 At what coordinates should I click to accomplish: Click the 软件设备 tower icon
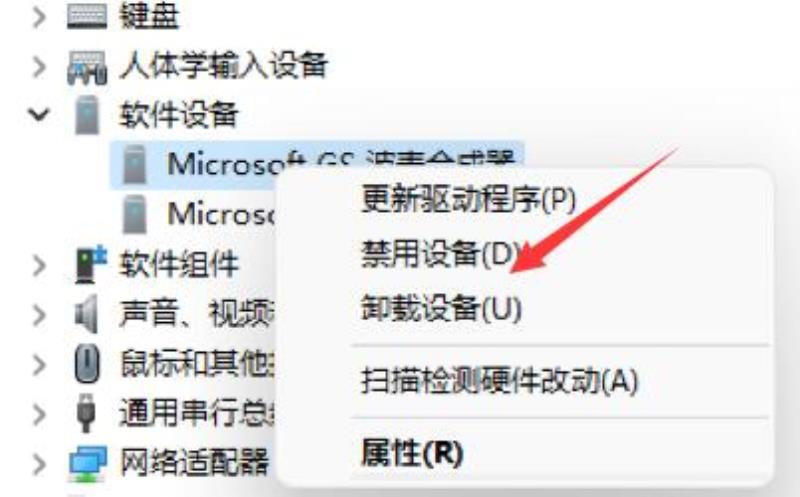87,115
